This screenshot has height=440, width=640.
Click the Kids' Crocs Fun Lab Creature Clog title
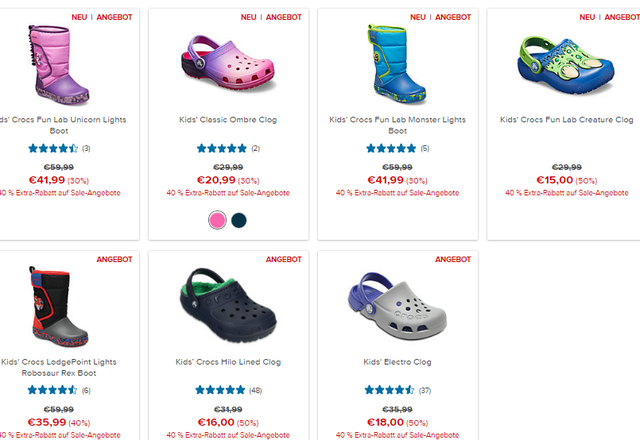tap(567, 120)
